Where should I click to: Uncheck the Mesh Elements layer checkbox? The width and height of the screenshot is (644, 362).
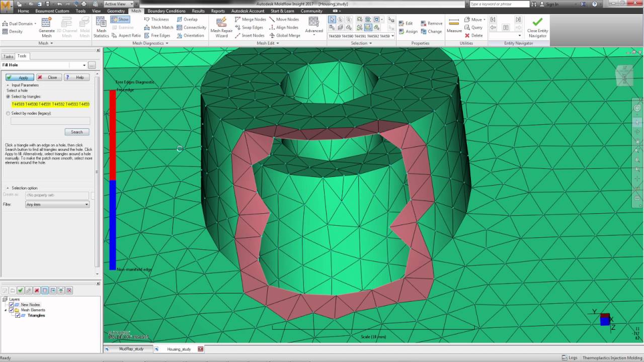coord(11,310)
